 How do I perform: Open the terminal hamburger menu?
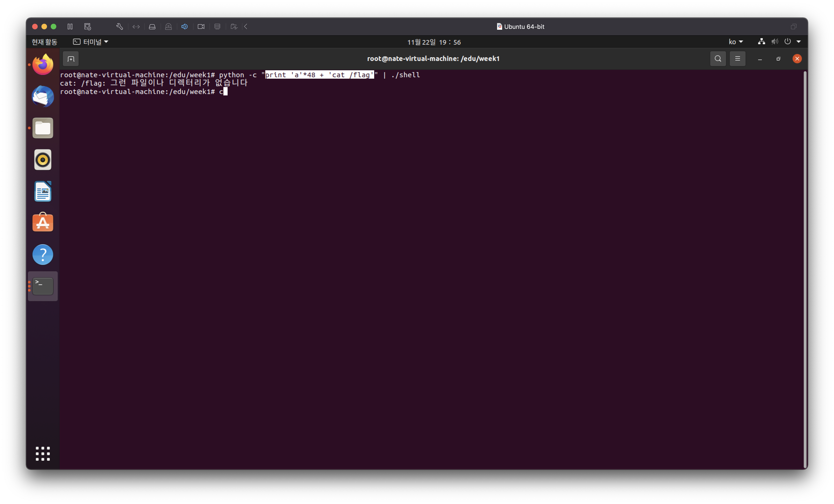coord(737,59)
